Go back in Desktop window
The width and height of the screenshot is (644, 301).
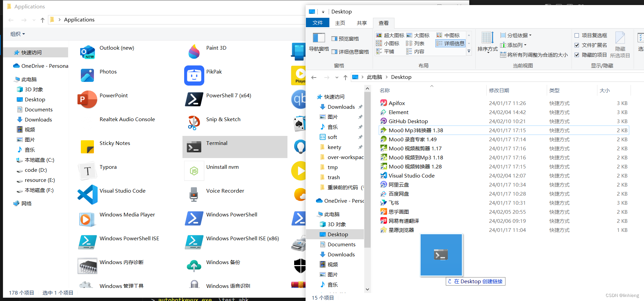point(314,78)
